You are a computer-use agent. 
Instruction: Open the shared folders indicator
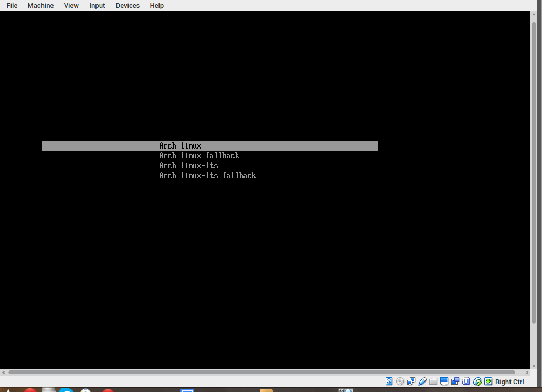[x=433, y=382]
